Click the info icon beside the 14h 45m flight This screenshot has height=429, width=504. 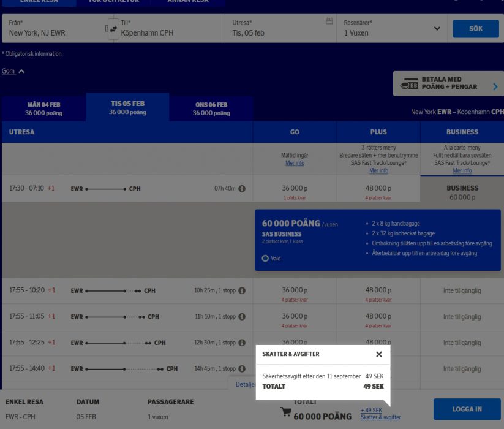(x=242, y=368)
